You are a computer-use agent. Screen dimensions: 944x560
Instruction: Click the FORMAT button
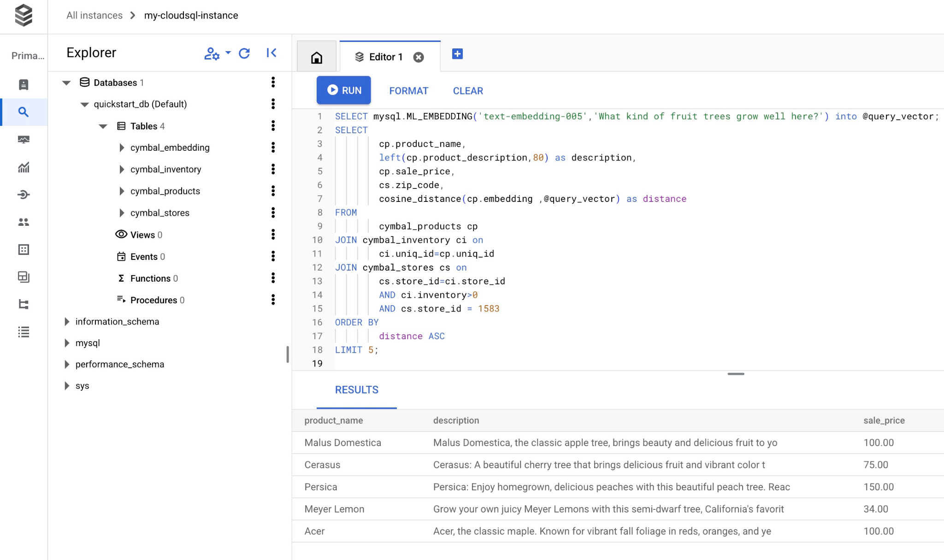[408, 91]
